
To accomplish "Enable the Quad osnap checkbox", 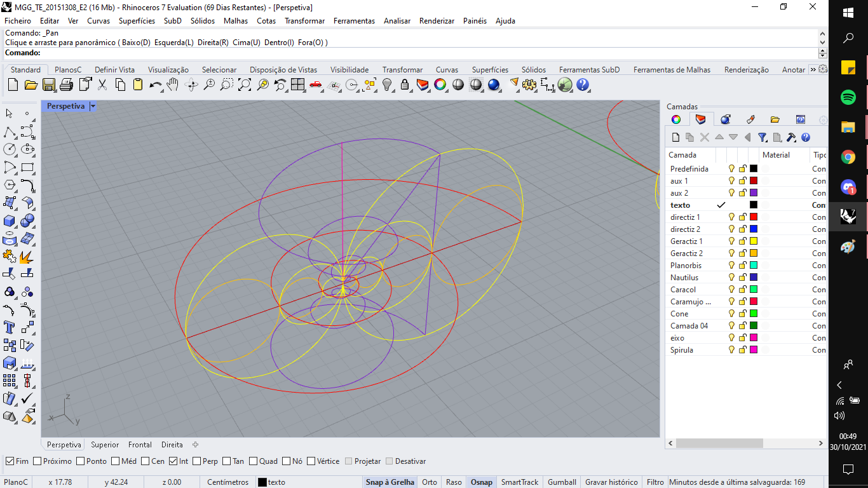I will coord(254,461).
